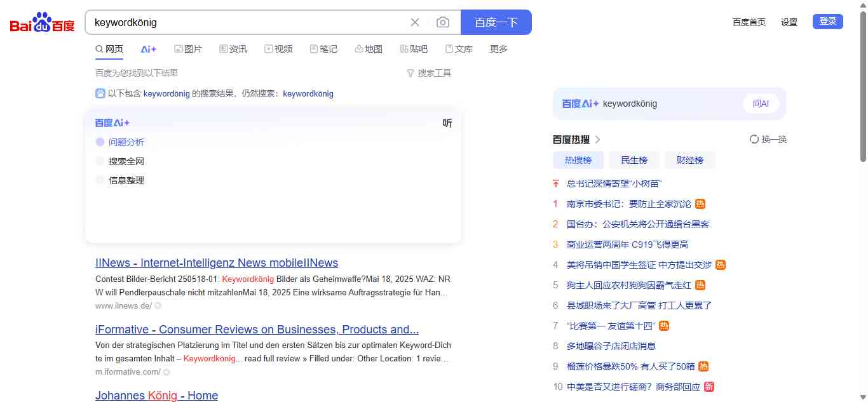Screen dimensions: 868x402
Task: Switch to the 视频 tab
Action: pyautogui.click(x=279, y=49)
